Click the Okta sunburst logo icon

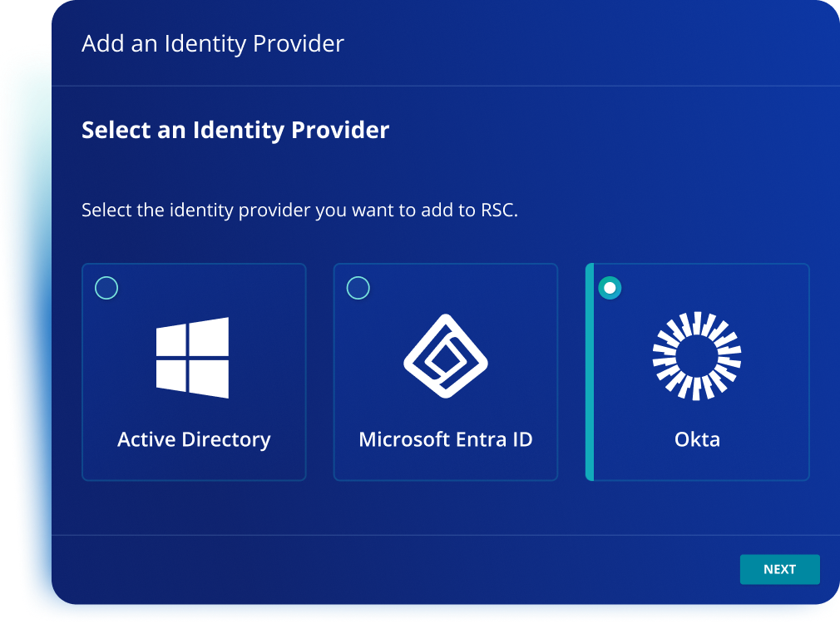coord(697,355)
